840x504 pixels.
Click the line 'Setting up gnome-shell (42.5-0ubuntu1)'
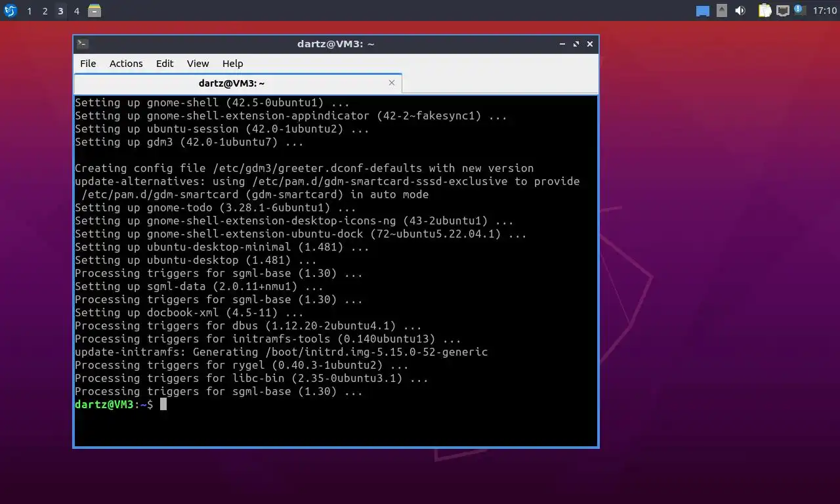213,103
